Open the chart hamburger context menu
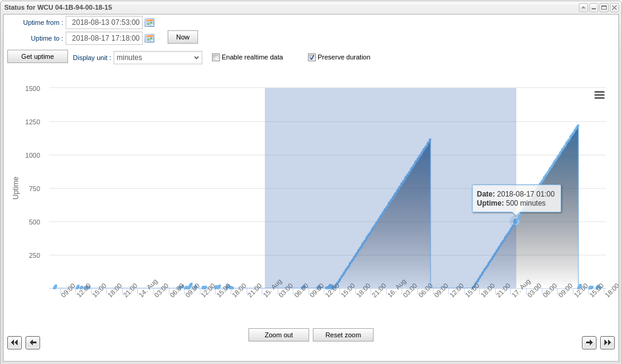 599,95
